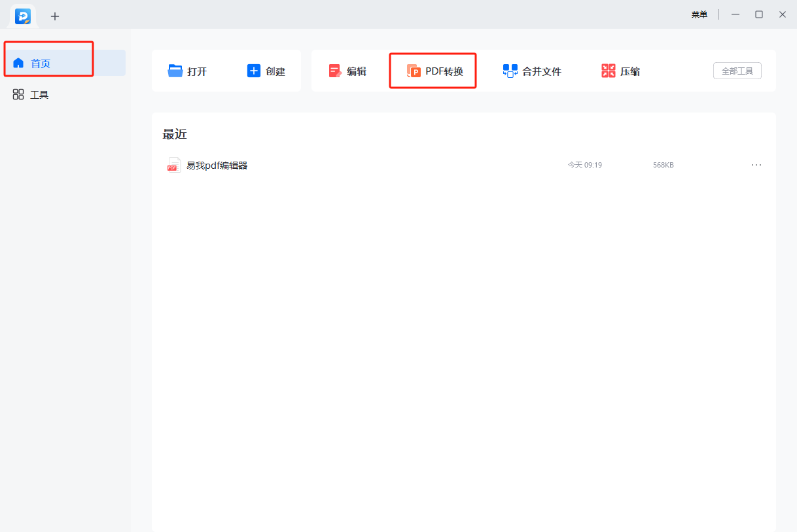Open the 合并文件 merge tool icon
Viewport: 797px width, 532px height.
tap(510, 71)
